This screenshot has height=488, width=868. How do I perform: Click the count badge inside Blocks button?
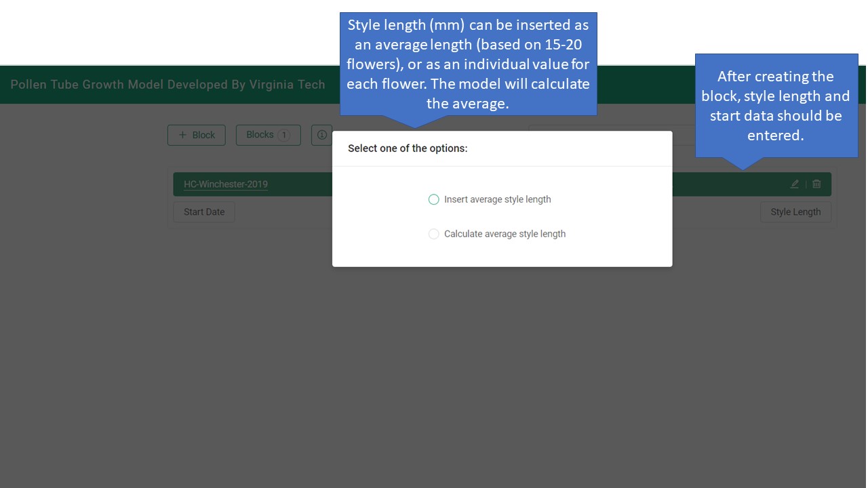coord(283,135)
